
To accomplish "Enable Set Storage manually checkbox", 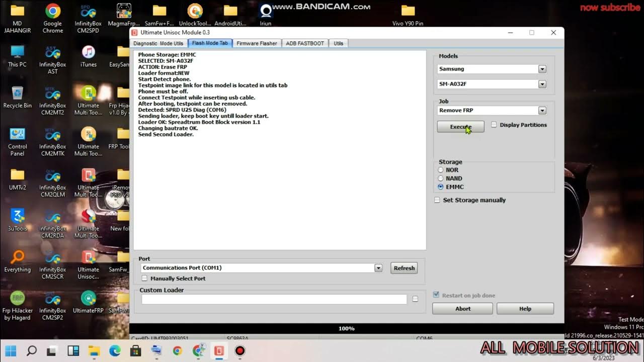I will click(x=437, y=200).
